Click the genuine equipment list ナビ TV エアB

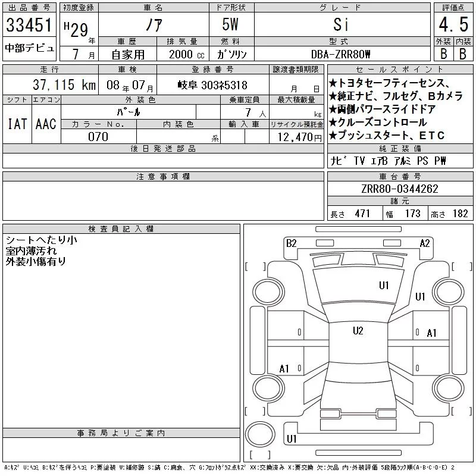(388, 161)
